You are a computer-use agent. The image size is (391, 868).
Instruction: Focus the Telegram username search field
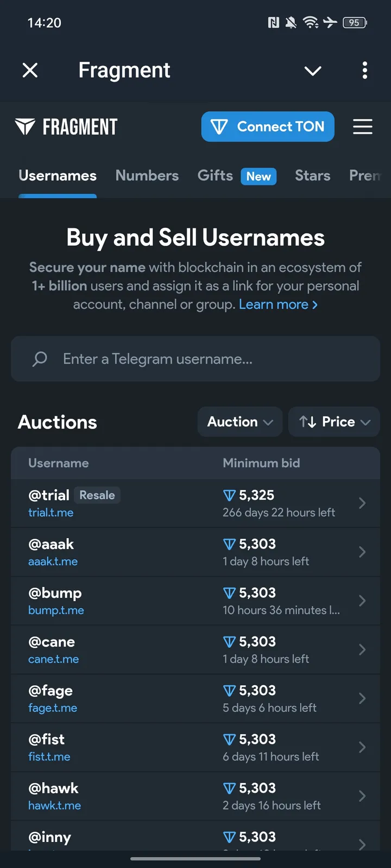(x=206, y=359)
